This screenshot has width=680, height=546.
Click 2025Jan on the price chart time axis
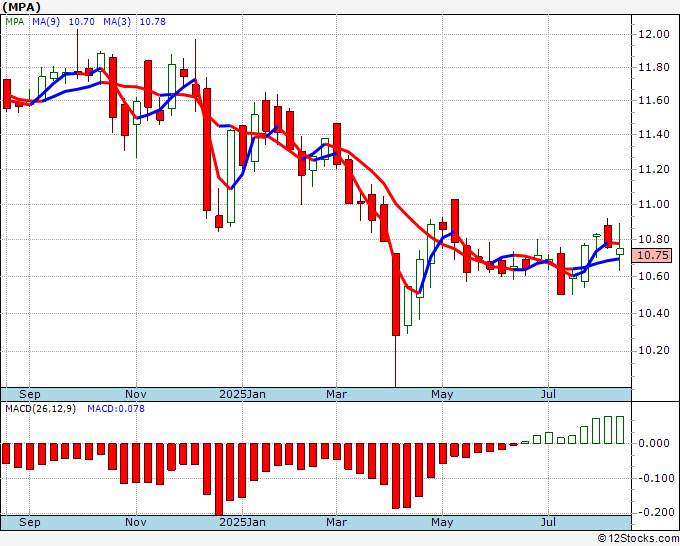click(x=242, y=394)
